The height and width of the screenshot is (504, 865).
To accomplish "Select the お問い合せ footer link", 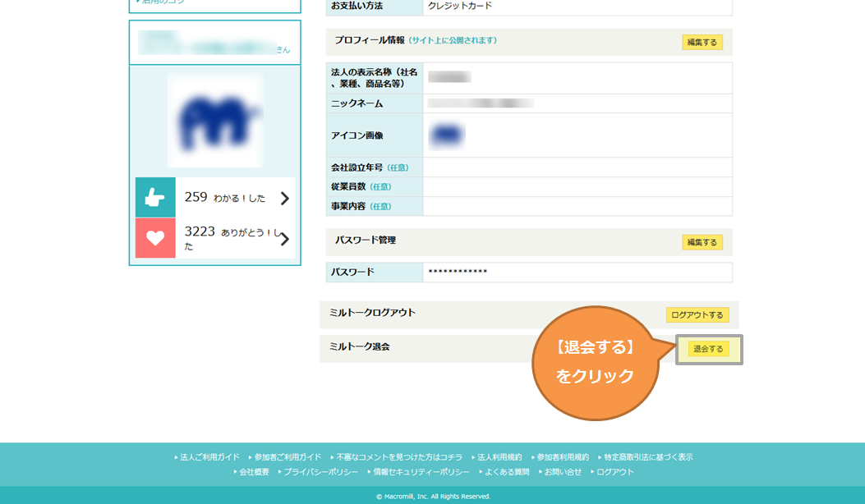I will (563, 472).
